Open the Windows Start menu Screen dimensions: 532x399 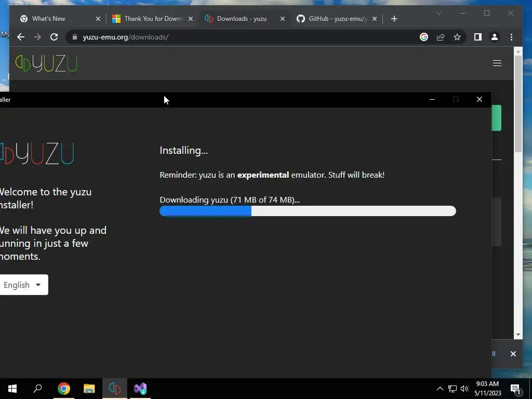coord(12,389)
